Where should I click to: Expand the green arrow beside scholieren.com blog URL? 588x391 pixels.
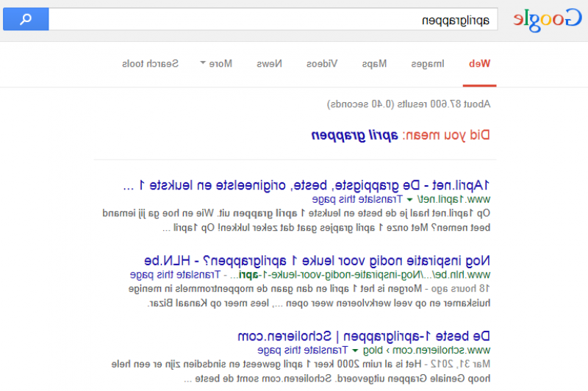[x=355, y=351]
